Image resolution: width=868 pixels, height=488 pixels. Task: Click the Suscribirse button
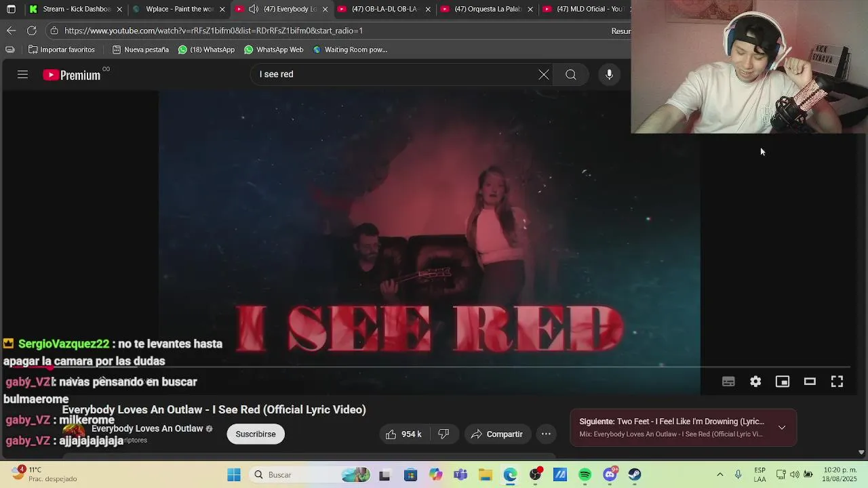(x=256, y=434)
